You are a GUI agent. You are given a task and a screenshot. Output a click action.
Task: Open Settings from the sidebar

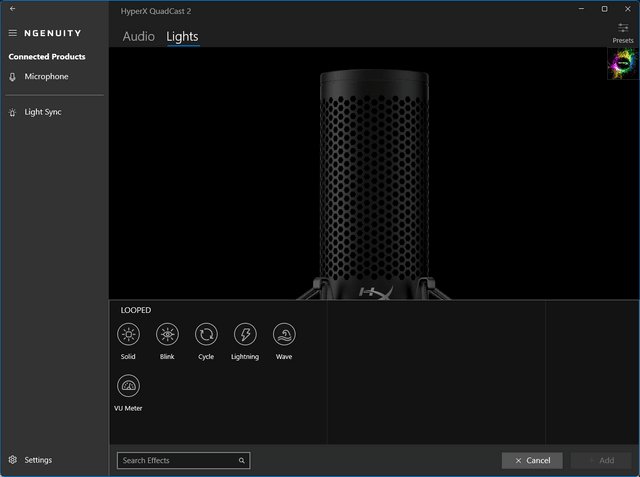[30, 460]
